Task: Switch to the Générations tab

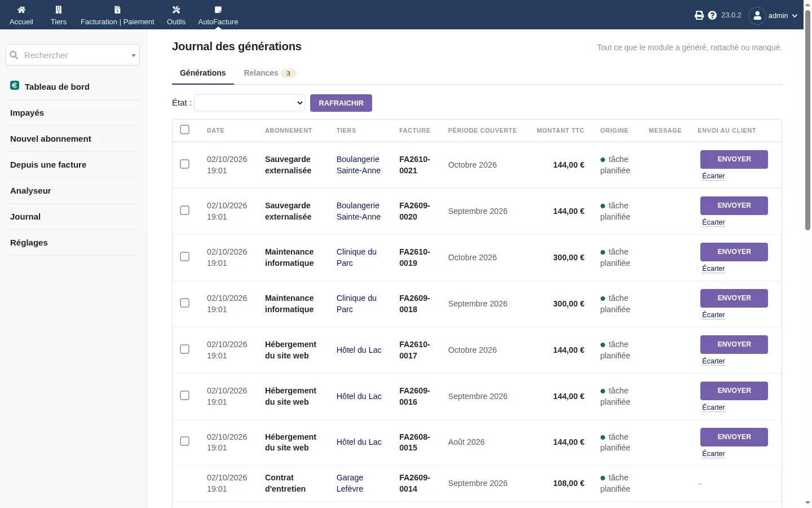Action: coord(203,73)
